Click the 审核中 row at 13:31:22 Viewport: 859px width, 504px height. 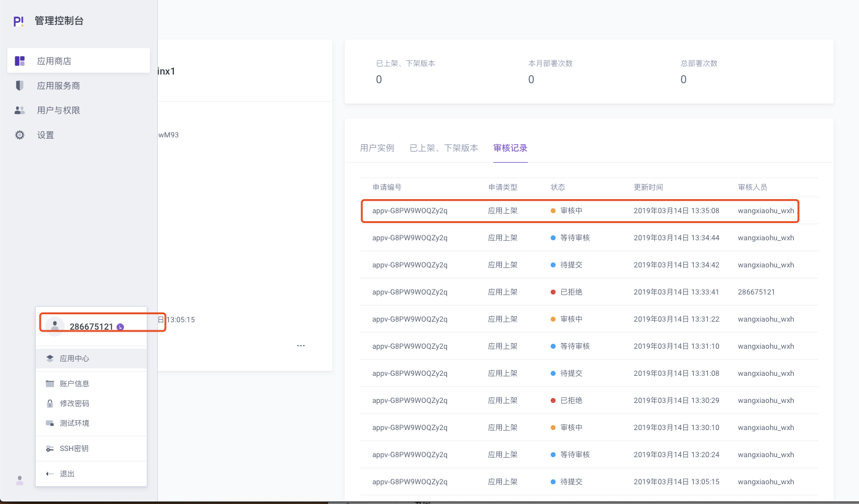point(589,319)
